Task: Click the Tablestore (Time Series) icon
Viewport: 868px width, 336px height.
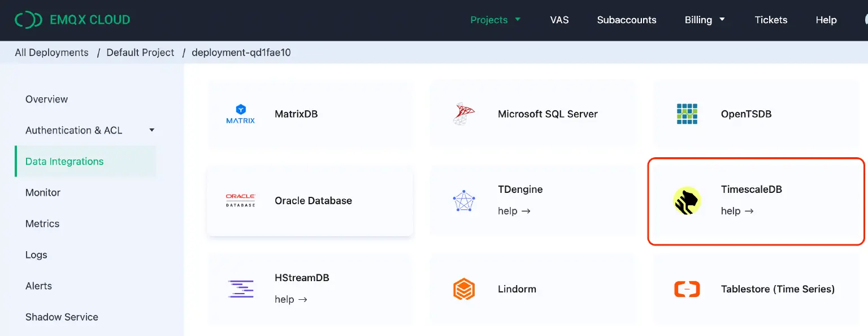Action: (687, 289)
